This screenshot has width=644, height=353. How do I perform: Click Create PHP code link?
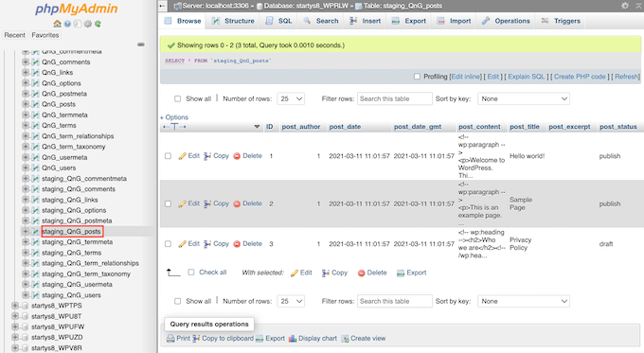click(580, 77)
